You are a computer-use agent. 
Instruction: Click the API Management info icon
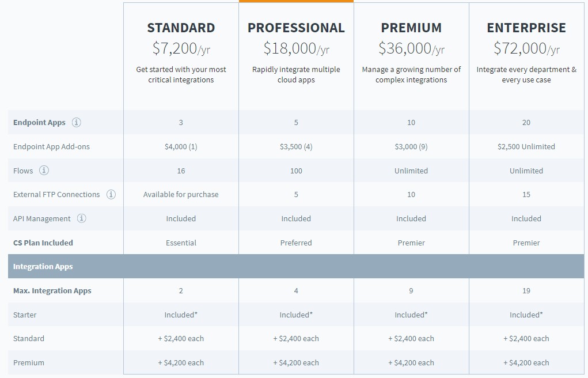pyautogui.click(x=81, y=218)
